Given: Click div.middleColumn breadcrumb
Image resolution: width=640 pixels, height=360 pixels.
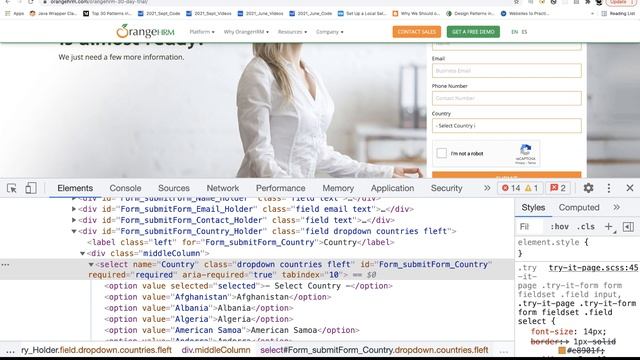Looking at the screenshot, I should (216, 350).
